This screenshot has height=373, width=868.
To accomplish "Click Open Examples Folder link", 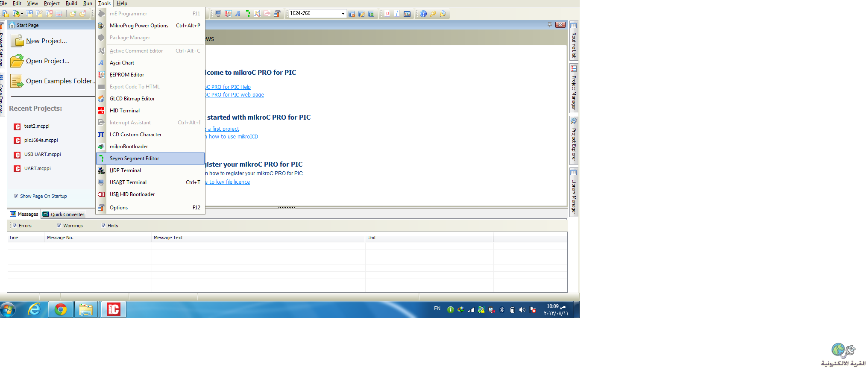I will (x=61, y=81).
